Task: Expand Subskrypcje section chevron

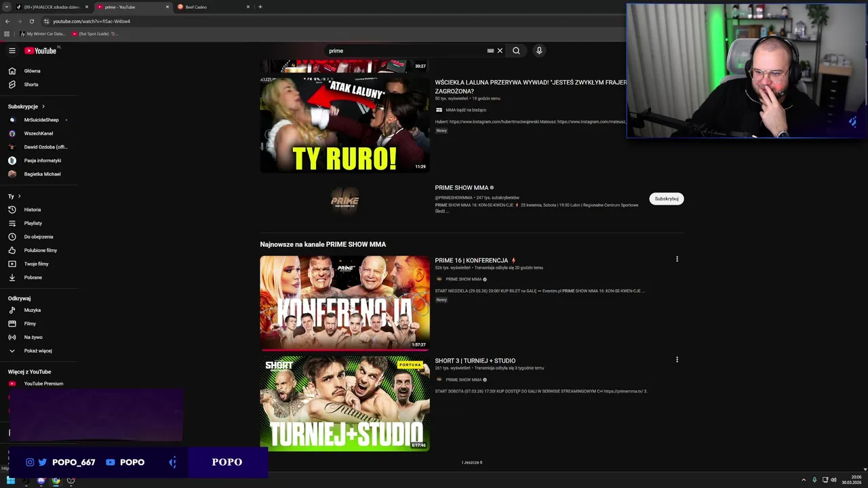Action: [43, 106]
